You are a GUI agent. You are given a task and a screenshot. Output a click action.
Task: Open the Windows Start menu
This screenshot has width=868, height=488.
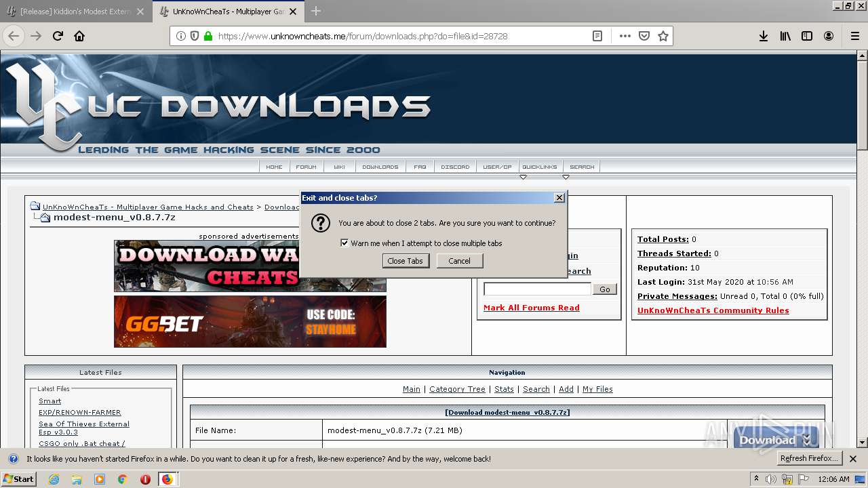(18, 479)
